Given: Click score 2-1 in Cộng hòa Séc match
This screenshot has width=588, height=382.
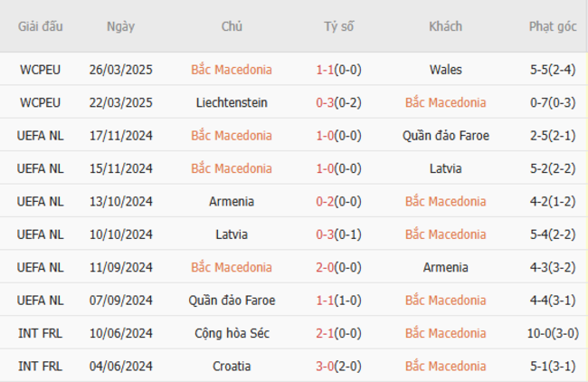Looking at the screenshot, I should pyautogui.click(x=325, y=334).
